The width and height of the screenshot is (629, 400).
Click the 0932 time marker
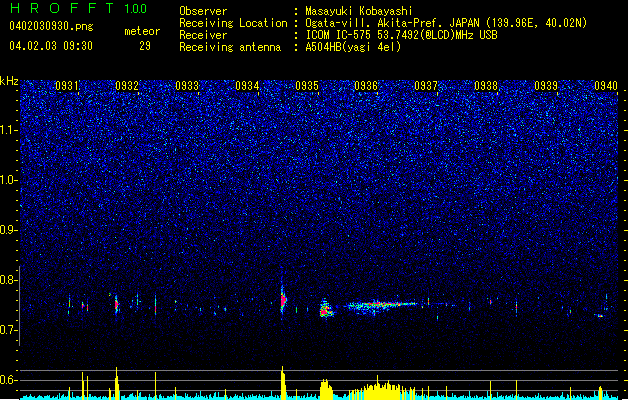[x=127, y=86]
